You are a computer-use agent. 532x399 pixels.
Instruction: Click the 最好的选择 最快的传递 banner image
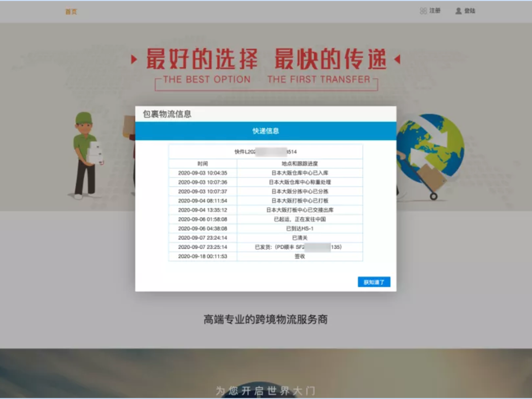(x=266, y=68)
